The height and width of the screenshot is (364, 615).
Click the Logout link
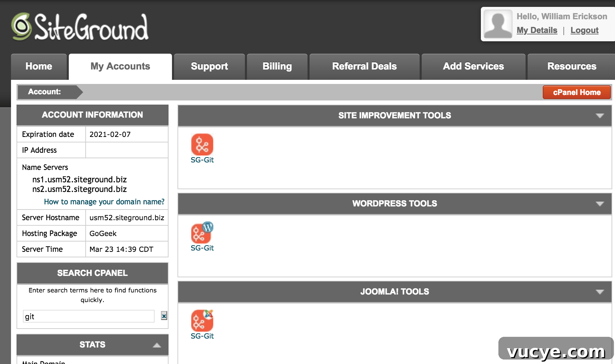[584, 30]
